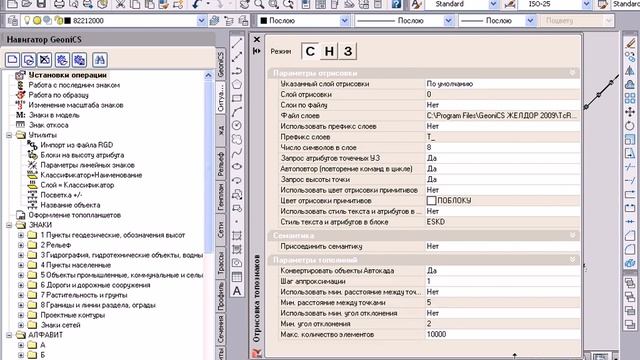Open the dimension style ISO-25 dropdown

[587, 4]
